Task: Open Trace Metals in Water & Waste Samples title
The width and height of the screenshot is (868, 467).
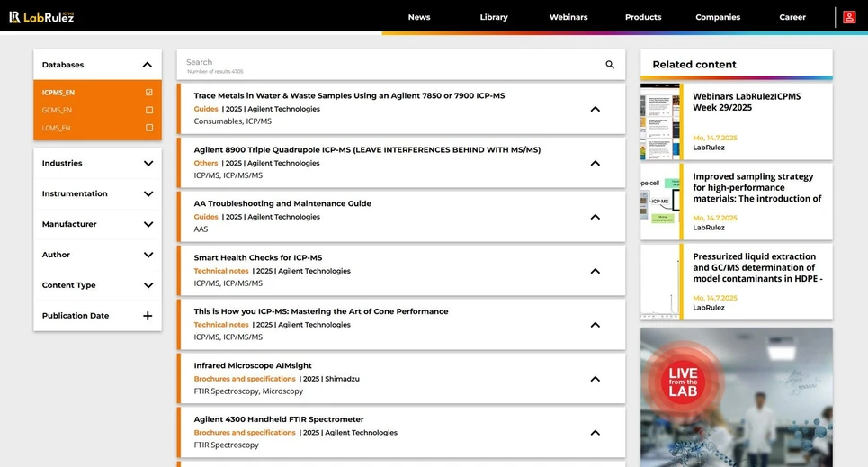Action: [349, 96]
